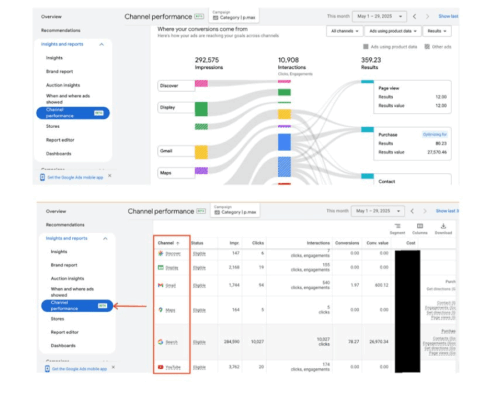
Task: Open the Campaign 'Category | p.max' selector in table view
Action: click(x=235, y=210)
